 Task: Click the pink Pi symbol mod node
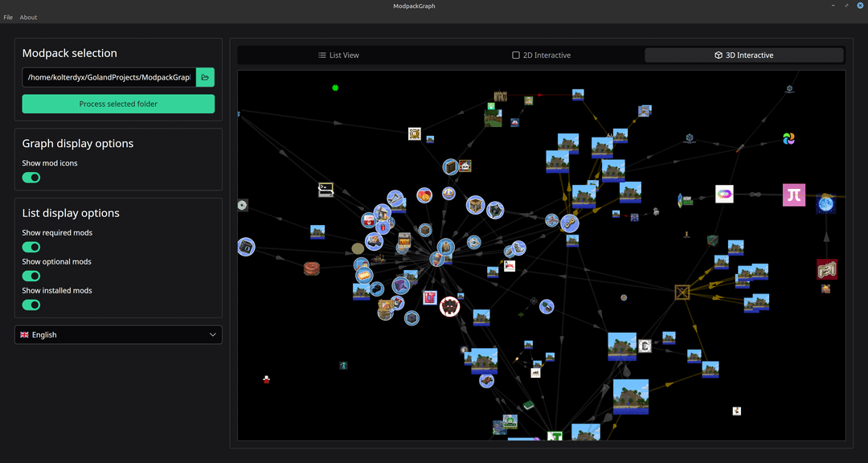793,195
